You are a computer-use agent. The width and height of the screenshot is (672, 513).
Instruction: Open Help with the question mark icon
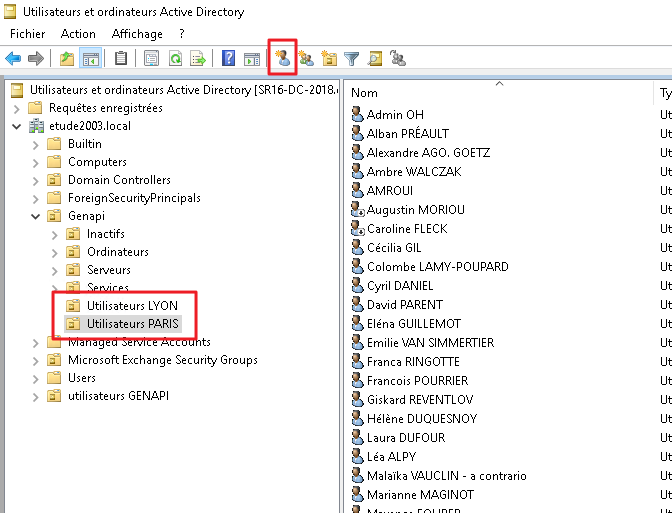(x=228, y=58)
